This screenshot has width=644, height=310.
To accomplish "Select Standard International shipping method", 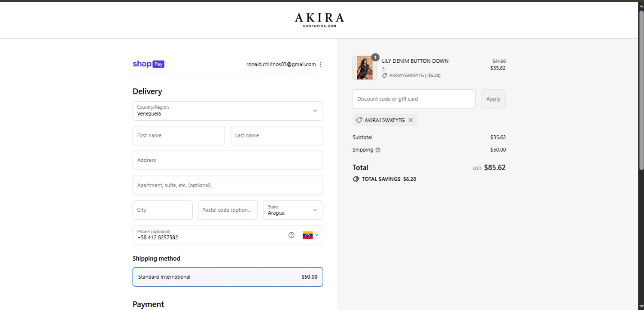I will pos(228,277).
